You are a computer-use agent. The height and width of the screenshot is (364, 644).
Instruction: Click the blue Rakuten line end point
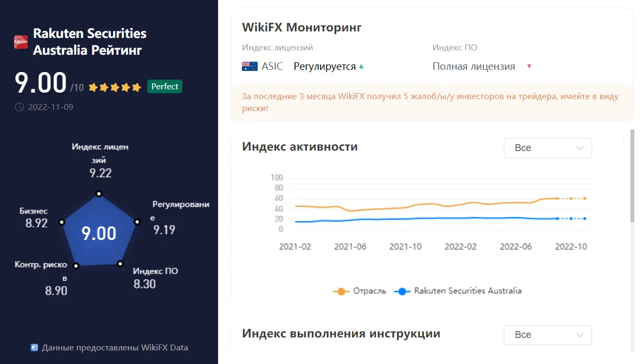pos(585,218)
